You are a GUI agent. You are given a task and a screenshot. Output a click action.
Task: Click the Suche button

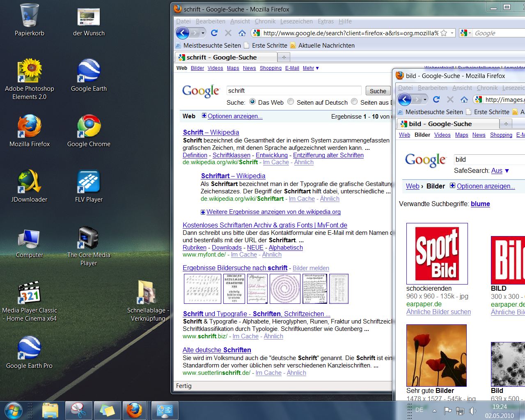[378, 91]
